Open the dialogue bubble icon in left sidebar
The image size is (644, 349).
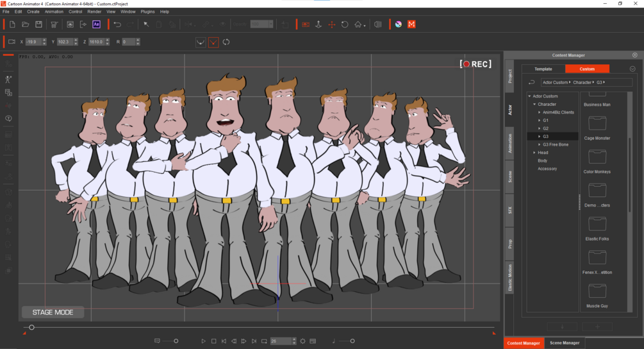click(x=8, y=119)
